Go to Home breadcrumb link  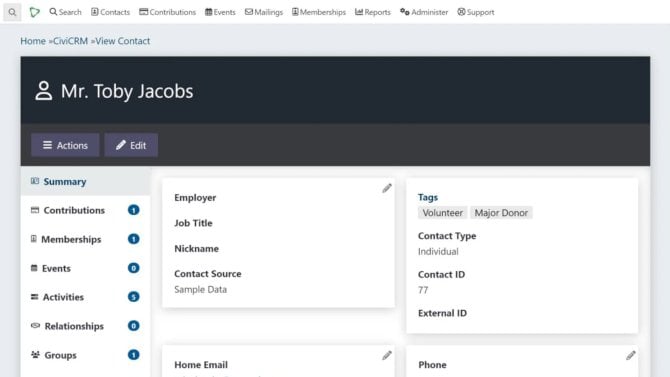33,41
